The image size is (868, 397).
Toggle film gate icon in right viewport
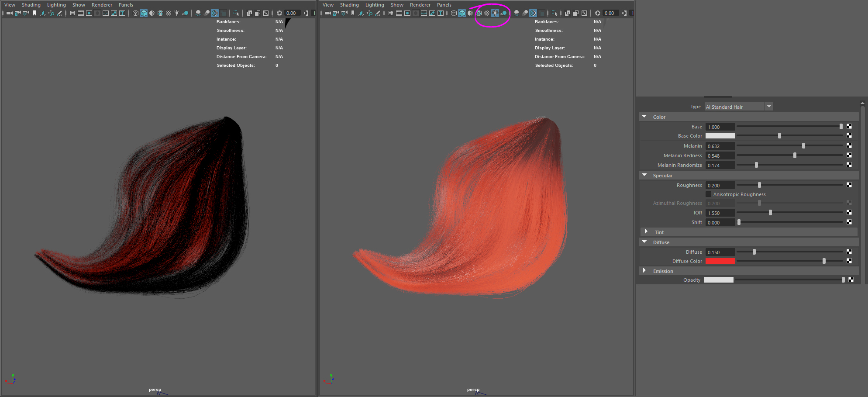tap(399, 13)
